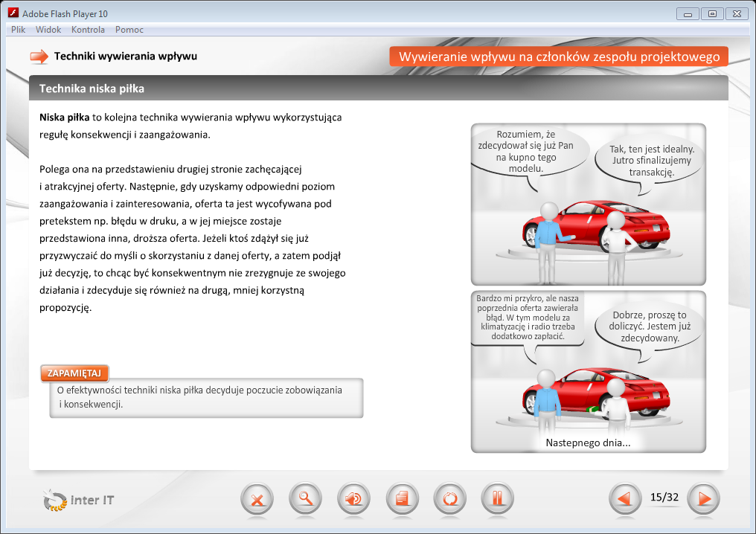Maximize the Flash Player window
The width and height of the screenshot is (756, 534).
tap(712, 14)
